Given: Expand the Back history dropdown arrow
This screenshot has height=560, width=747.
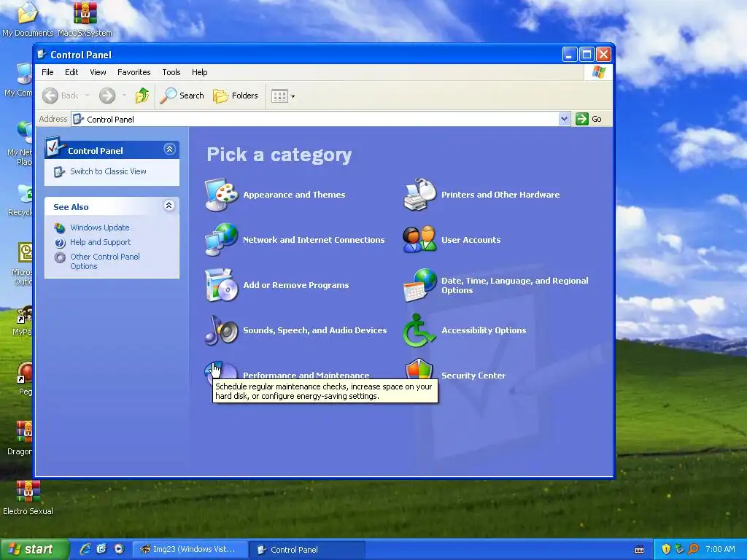Looking at the screenshot, I should (x=88, y=96).
